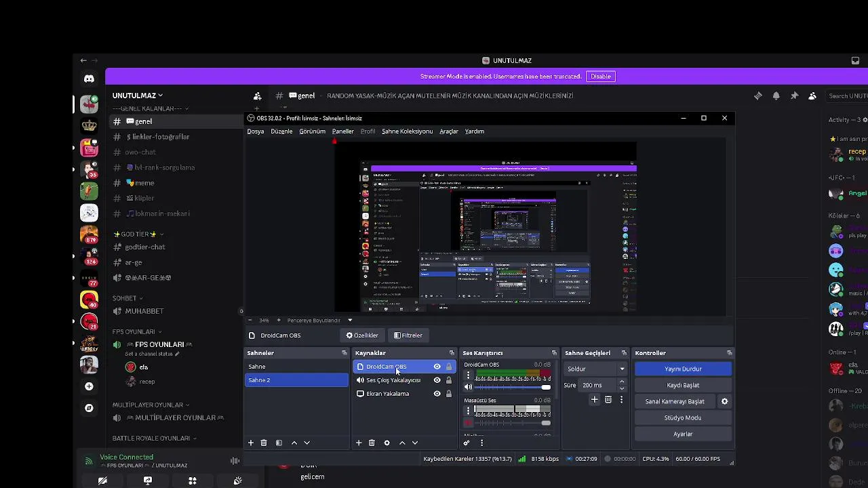Open the mixer options three-dot menu at bottom

click(481, 443)
